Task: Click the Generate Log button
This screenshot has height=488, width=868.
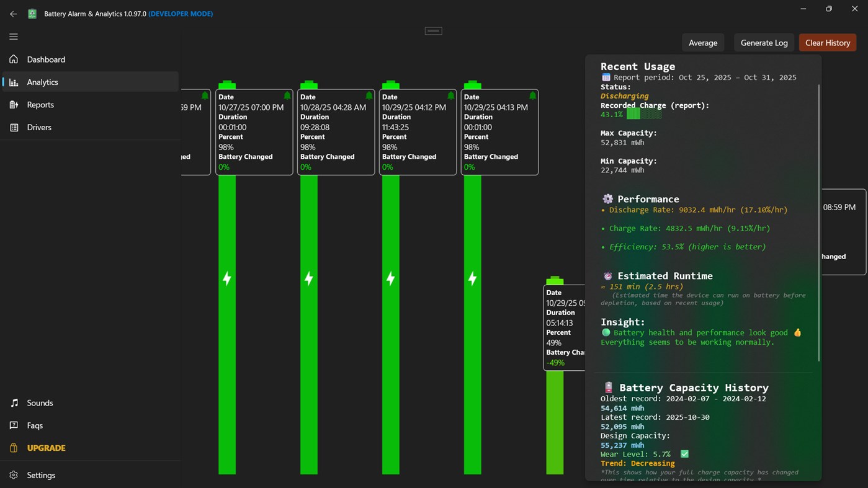Action: (x=764, y=42)
